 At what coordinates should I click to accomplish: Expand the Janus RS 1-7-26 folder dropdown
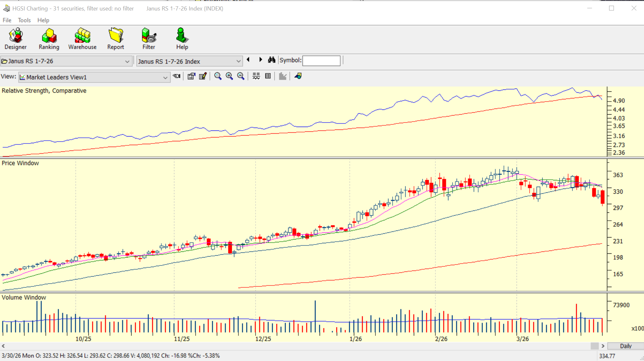coord(127,61)
